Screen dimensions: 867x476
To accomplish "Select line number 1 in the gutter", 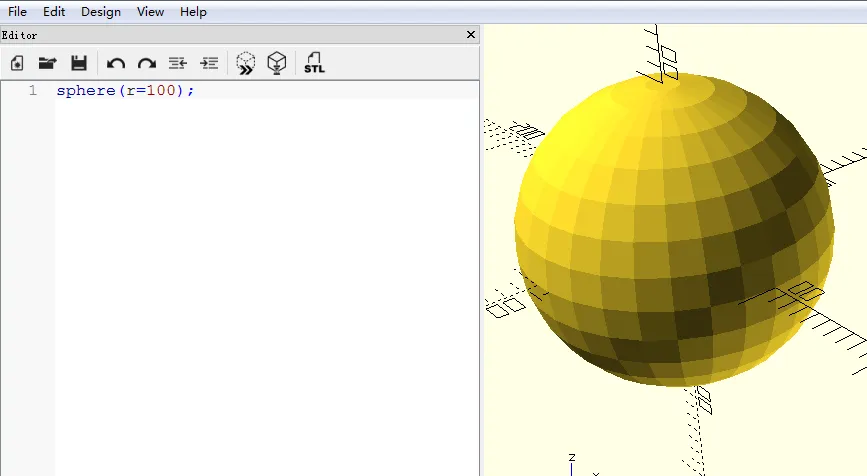I will coord(33,90).
